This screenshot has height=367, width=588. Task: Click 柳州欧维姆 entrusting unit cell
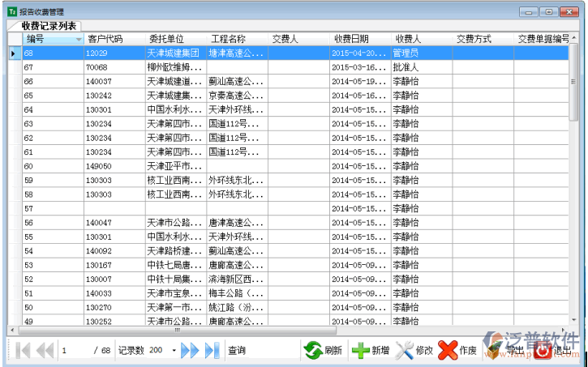coord(176,67)
